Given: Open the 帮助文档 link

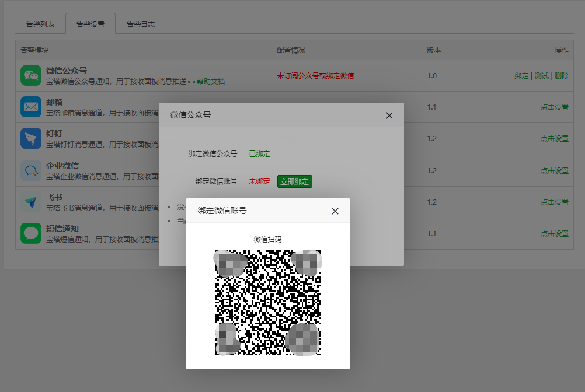Looking at the screenshot, I should [x=211, y=81].
